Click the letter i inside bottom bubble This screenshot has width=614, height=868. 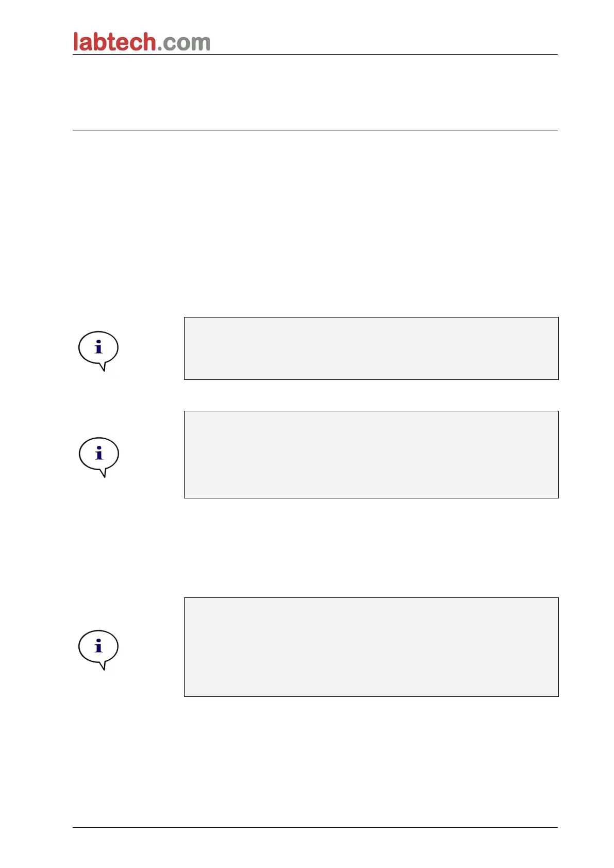point(98,645)
